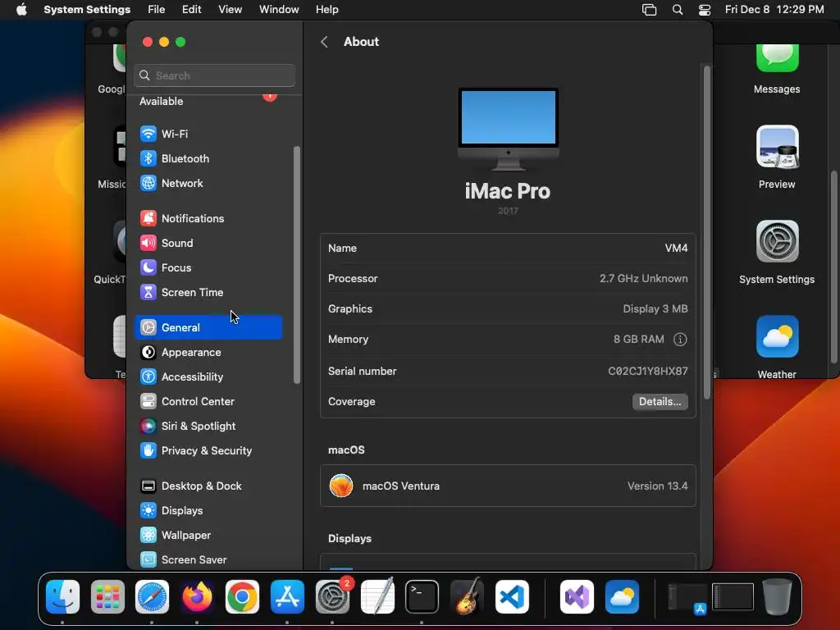Click in the sidebar Search field
The height and width of the screenshot is (630, 840).
214,75
